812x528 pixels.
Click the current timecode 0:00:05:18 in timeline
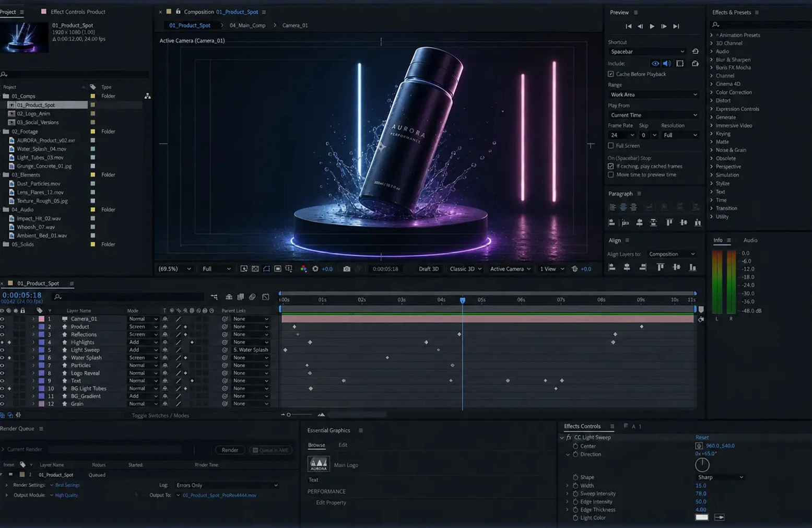click(x=22, y=295)
